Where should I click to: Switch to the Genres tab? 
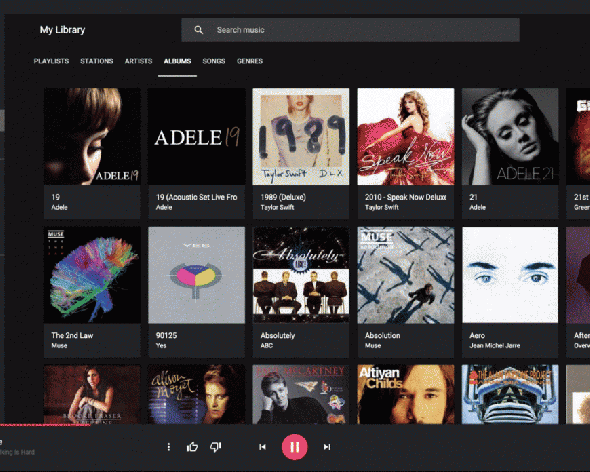pos(250,61)
